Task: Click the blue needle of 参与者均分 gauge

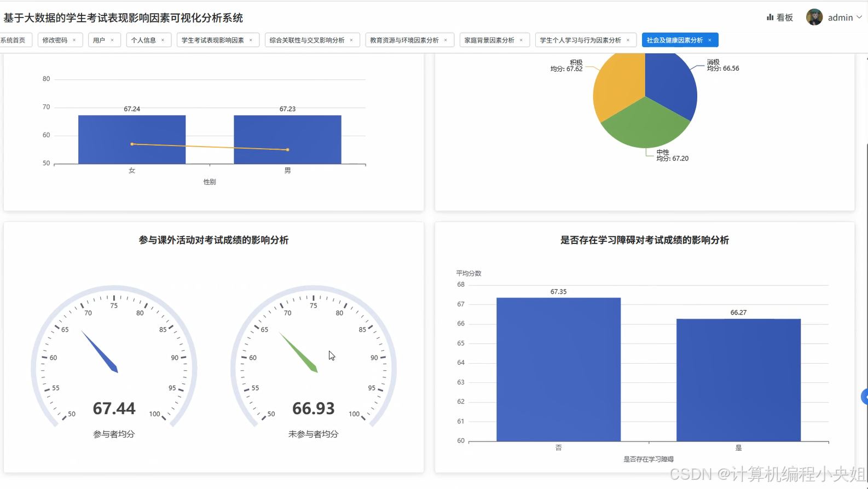Action: [x=100, y=352]
